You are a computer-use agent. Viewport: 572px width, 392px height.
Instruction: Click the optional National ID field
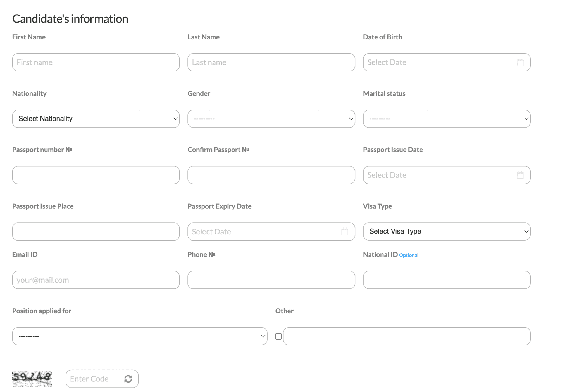(446, 280)
